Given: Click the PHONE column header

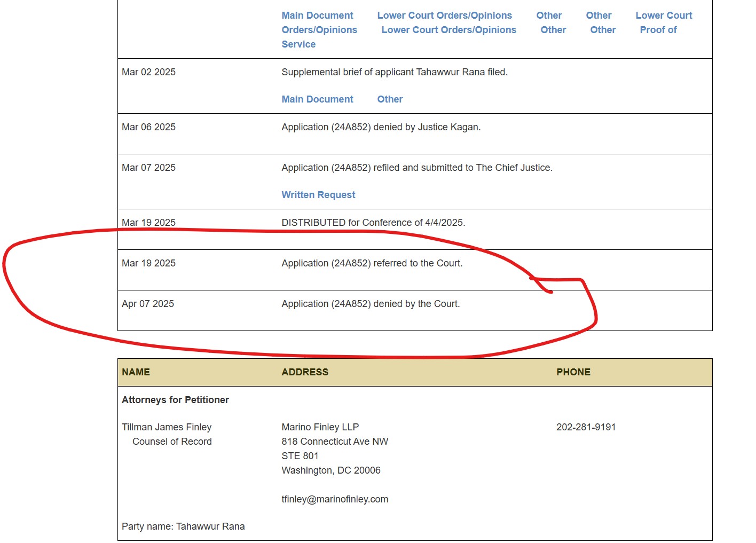Looking at the screenshot, I should tap(573, 372).
